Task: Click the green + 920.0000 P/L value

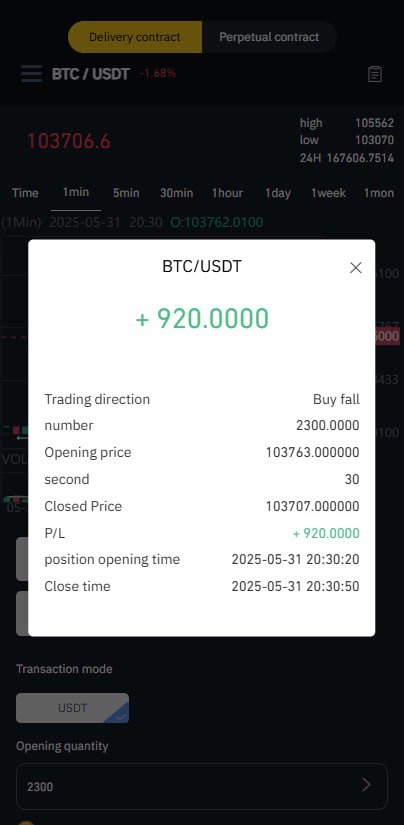Action: pos(326,533)
